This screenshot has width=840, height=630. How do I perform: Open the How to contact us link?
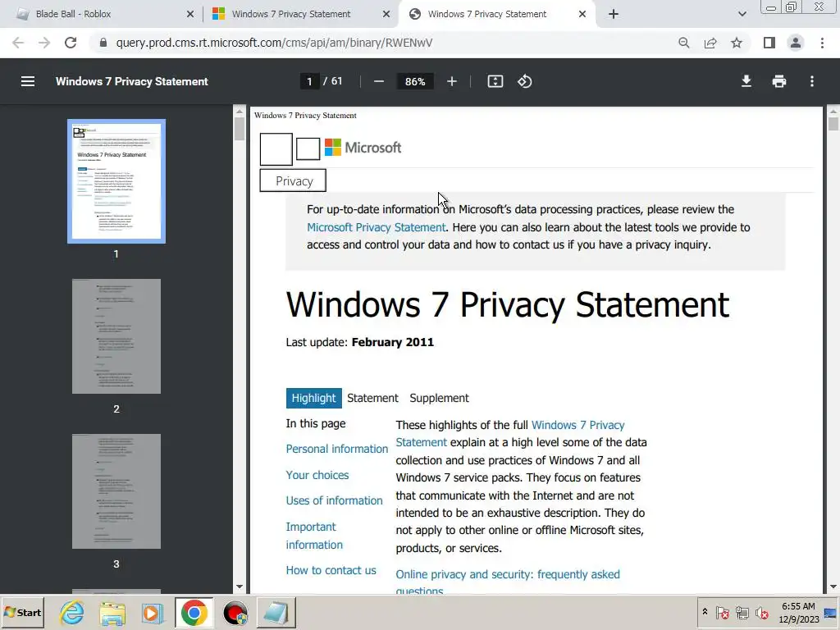point(331,571)
